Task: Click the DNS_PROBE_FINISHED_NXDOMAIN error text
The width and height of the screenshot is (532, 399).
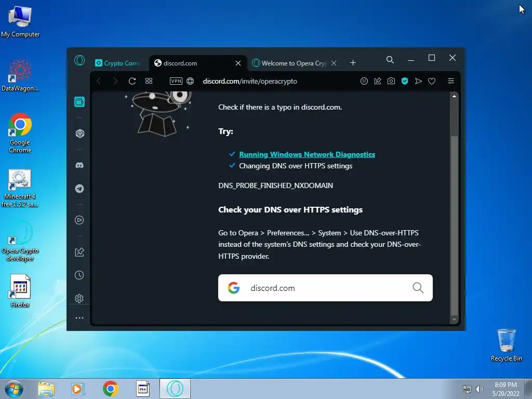Action: pos(275,185)
